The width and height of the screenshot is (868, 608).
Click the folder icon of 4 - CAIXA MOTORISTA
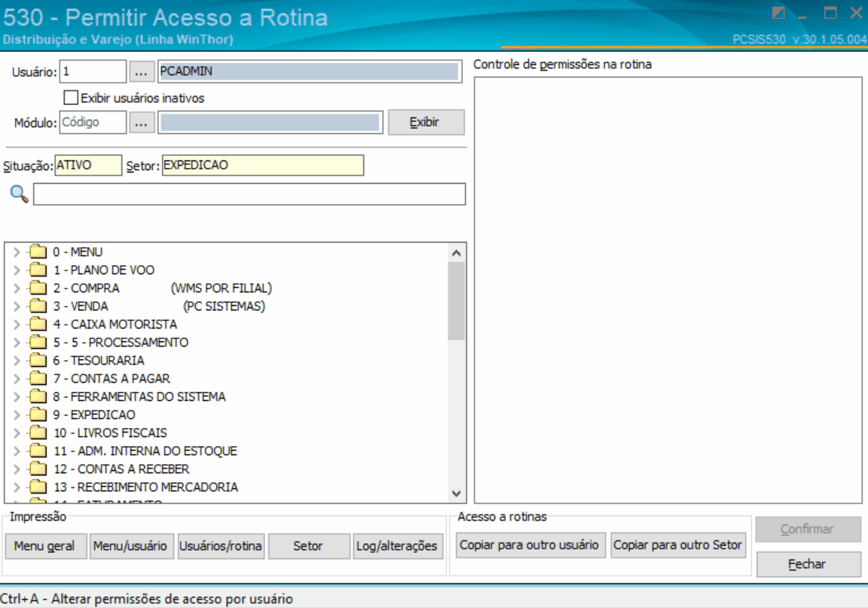(x=38, y=325)
